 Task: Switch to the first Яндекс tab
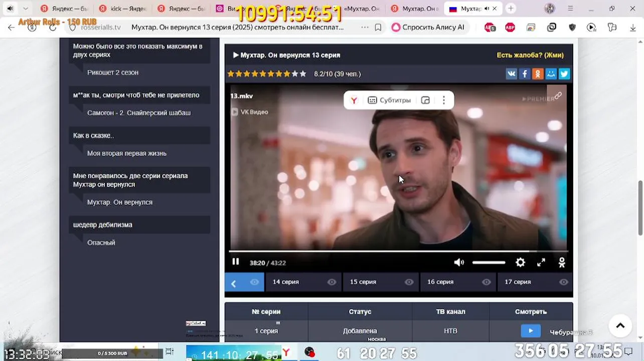point(65,9)
